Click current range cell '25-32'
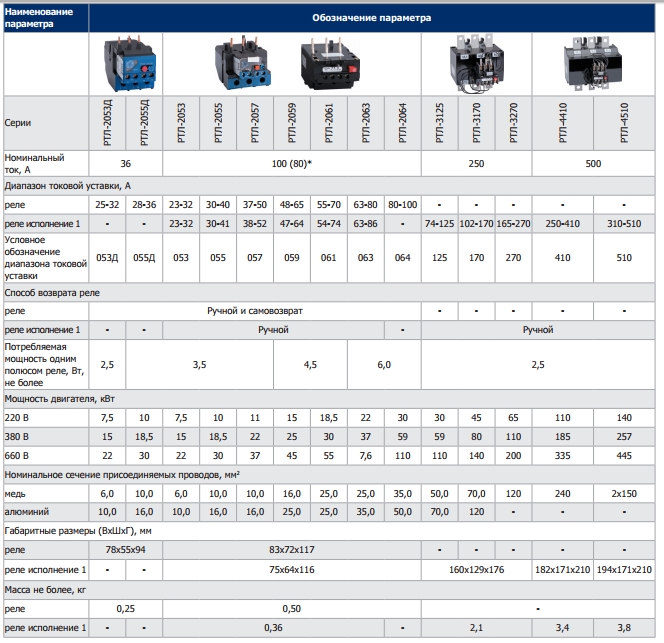 [107, 205]
